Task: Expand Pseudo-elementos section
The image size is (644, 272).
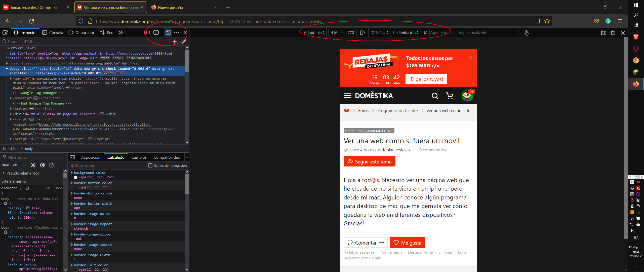Action: click(4, 173)
